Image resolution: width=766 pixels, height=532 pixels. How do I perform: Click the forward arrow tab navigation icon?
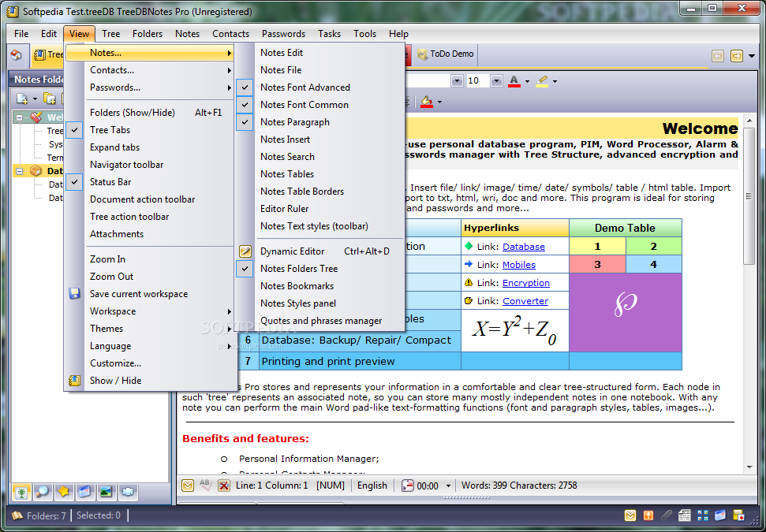click(x=736, y=56)
